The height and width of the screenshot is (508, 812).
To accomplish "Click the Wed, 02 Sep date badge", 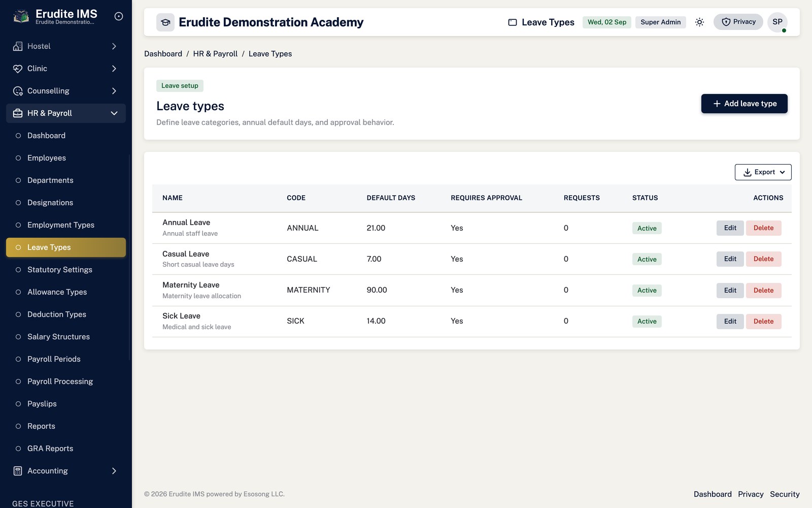I will point(607,22).
